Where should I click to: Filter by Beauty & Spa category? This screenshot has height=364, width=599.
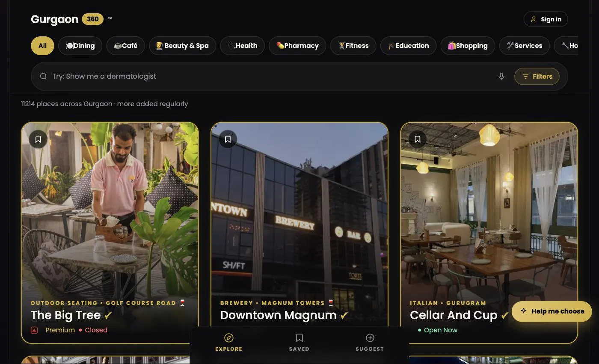182,45
